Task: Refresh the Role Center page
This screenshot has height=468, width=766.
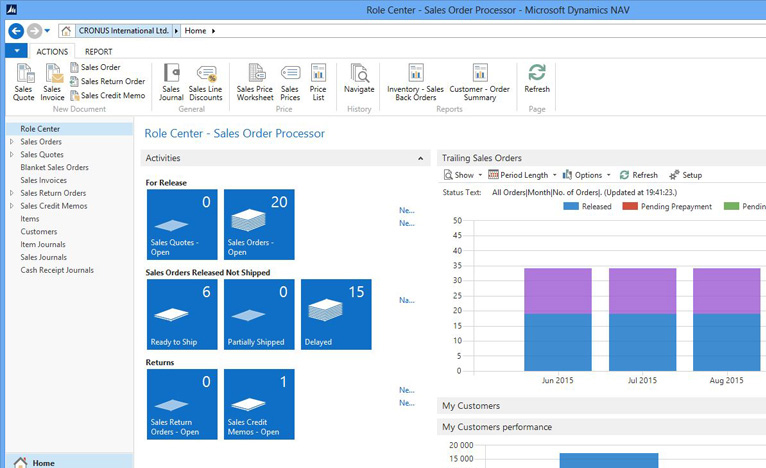Action: (537, 78)
